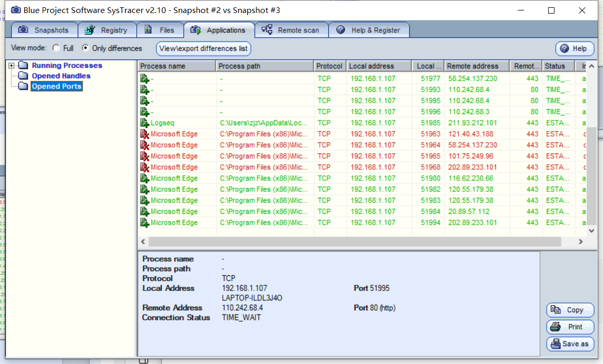Image resolution: width=603 pixels, height=364 pixels.
Task: Click the Help & Register question icon
Action: [340, 30]
